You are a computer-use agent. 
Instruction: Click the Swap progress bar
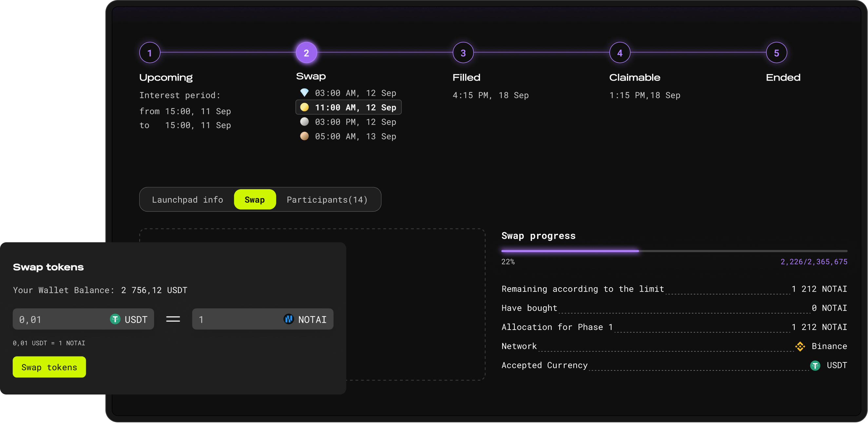[674, 251]
